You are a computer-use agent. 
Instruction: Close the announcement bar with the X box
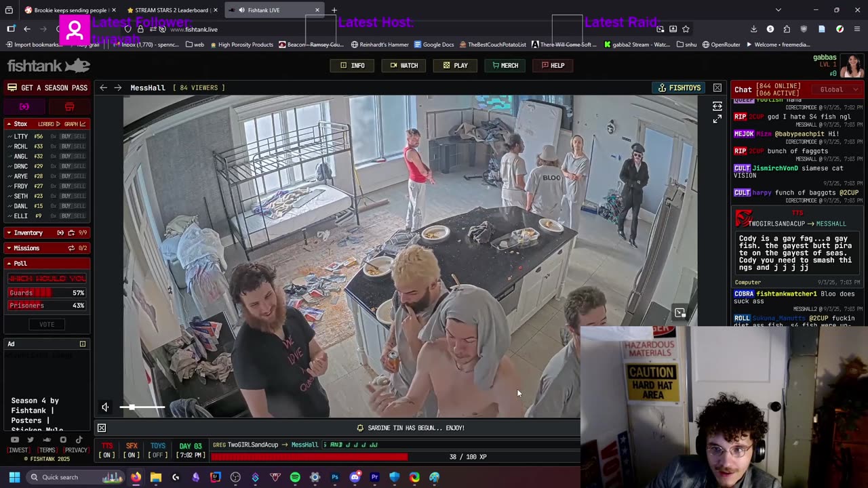click(x=102, y=428)
